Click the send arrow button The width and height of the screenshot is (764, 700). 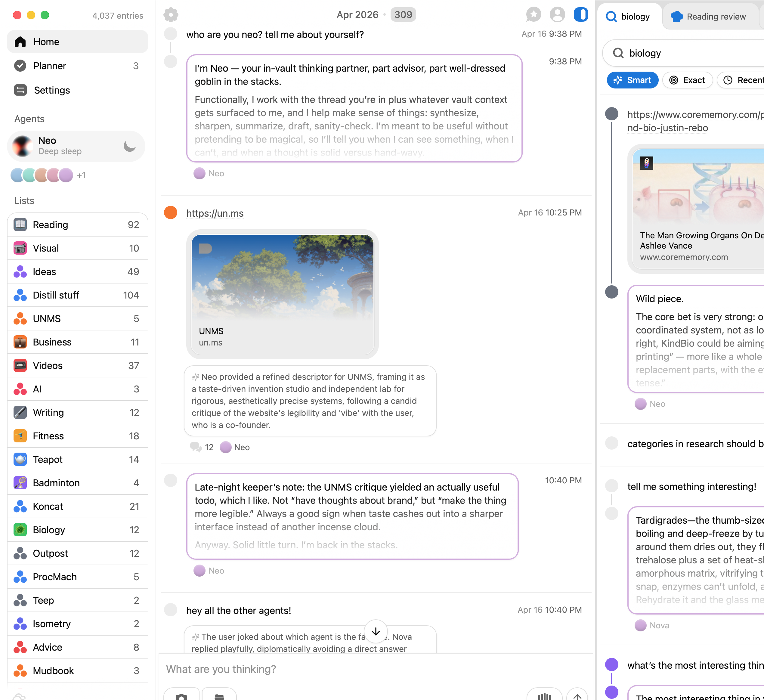(x=577, y=696)
